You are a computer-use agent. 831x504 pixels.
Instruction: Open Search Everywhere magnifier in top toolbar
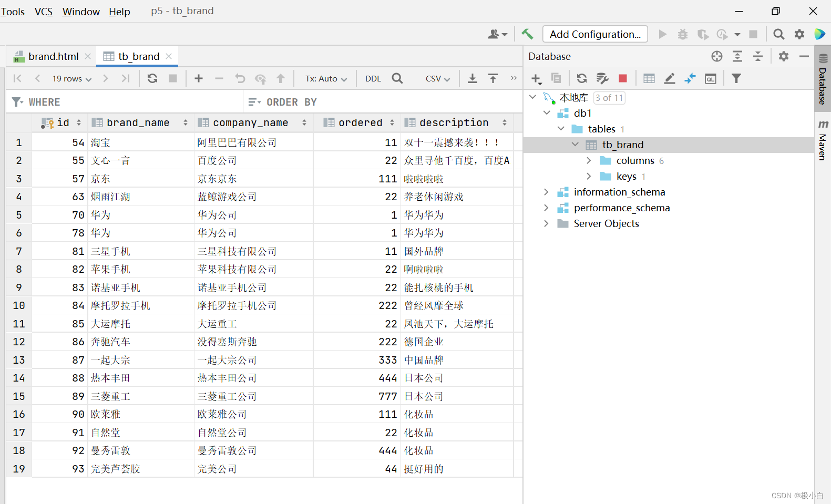(778, 34)
